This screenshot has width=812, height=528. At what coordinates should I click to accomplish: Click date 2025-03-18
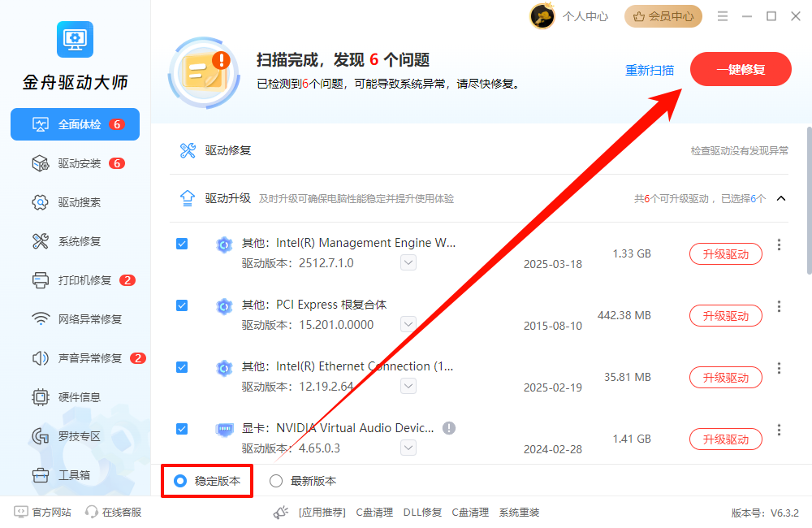pos(552,264)
